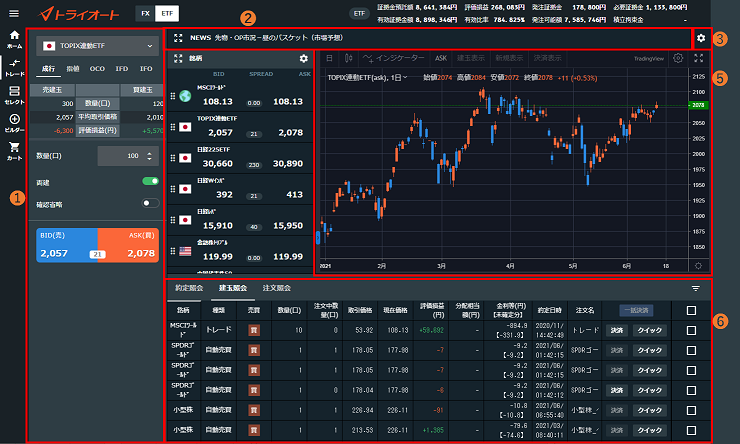Click settle button for MSCI World row
The width and height of the screenshot is (740, 444).
617,330
